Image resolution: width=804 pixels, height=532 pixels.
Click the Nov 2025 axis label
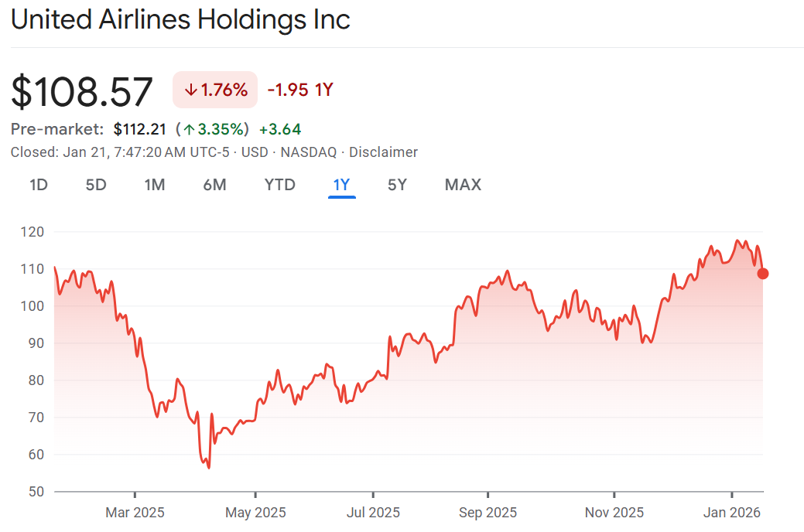[x=614, y=512]
